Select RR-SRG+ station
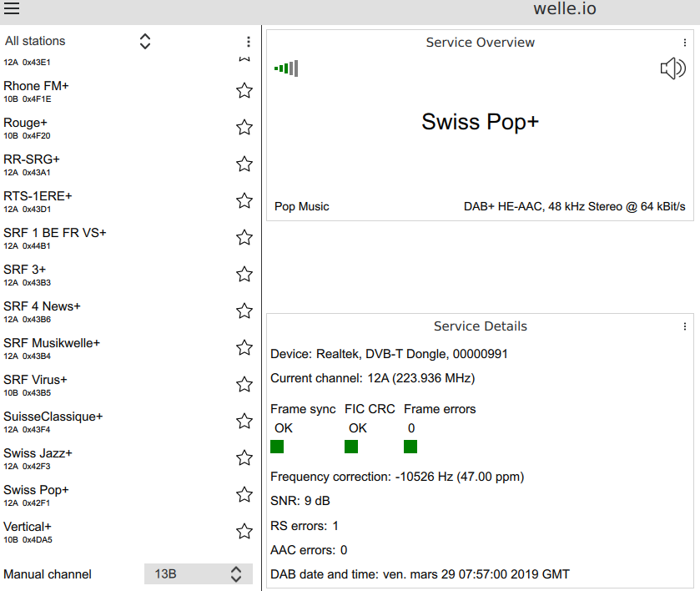Viewport: 700px width, 591px height. (32, 164)
